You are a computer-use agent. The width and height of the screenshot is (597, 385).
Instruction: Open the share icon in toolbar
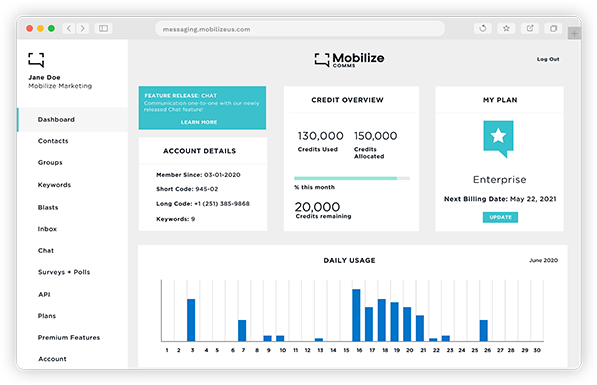tap(530, 28)
